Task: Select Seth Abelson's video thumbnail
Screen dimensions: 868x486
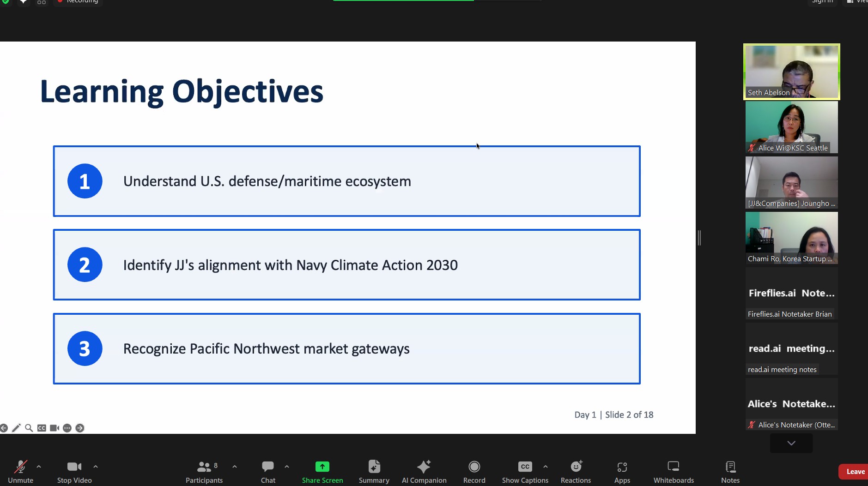Action: click(x=791, y=72)
